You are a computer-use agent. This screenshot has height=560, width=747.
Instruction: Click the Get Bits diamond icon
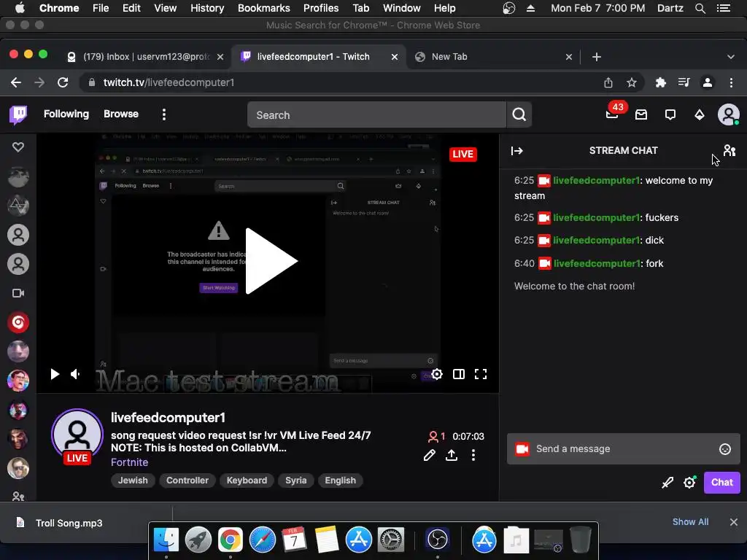pyautogui.click(x=700, y=114)
